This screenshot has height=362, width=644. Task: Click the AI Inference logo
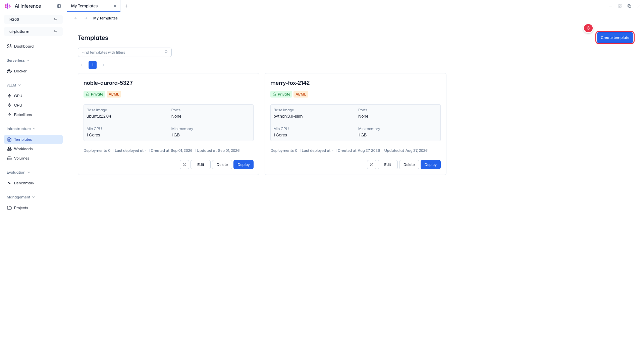8,6
